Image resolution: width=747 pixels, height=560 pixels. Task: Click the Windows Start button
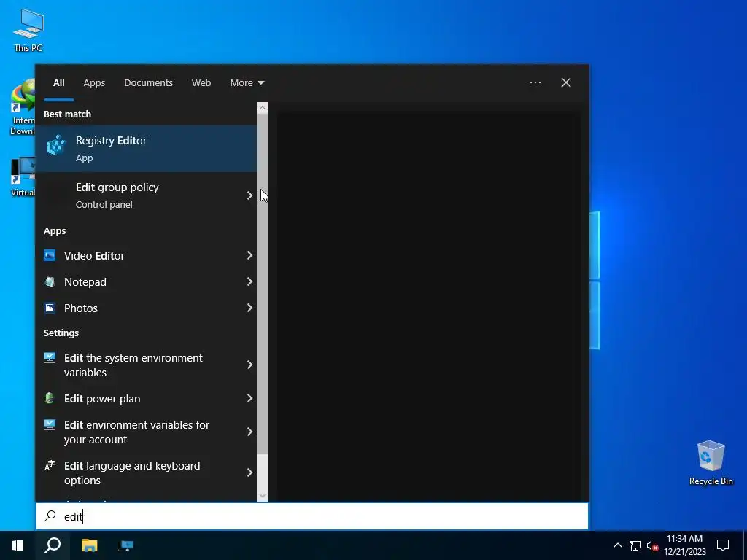pyautogui.click(x=18, y=545)
